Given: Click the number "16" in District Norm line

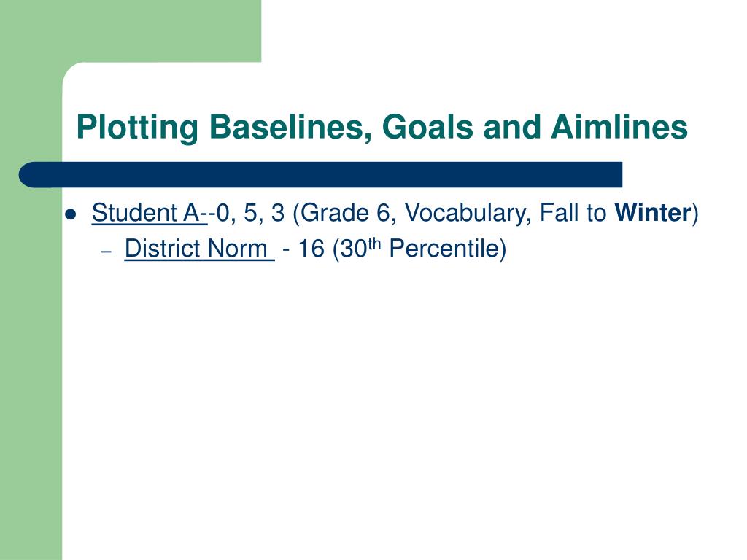Looking at the screenshot, I should tap(311, 249).
